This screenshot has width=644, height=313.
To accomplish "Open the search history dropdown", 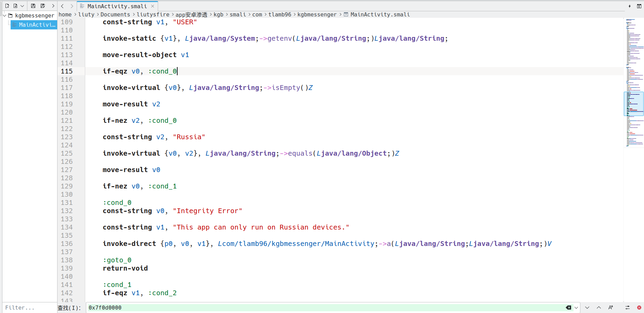I will pyautogui.click(x=576, y=308).
